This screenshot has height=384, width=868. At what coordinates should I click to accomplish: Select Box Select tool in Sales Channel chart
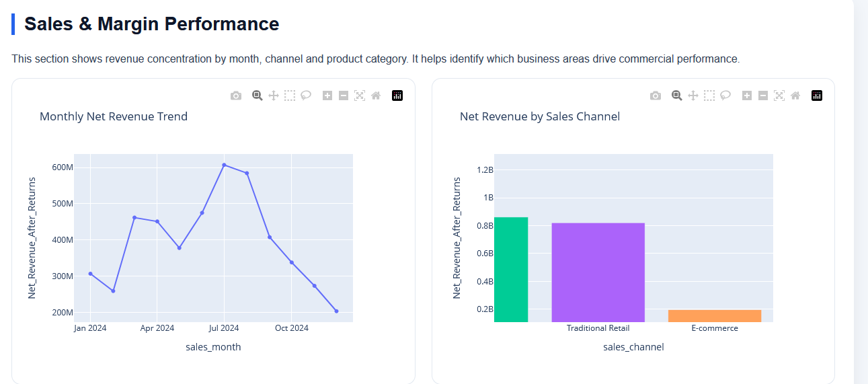coord(709,95)
